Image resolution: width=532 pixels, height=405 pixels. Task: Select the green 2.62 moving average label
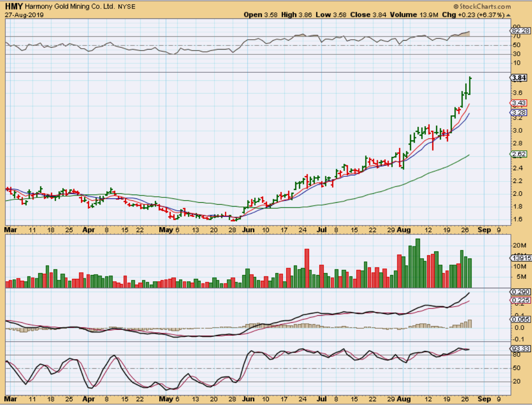(518, 154)
